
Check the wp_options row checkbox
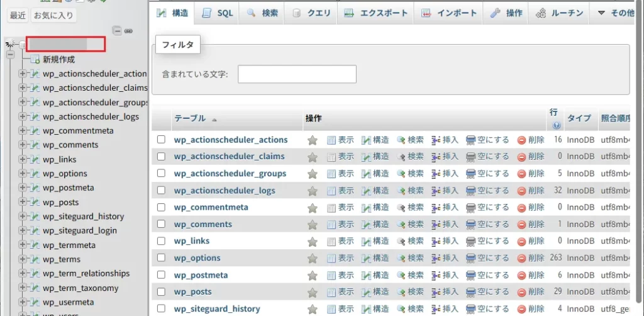[x=161, y=257]
